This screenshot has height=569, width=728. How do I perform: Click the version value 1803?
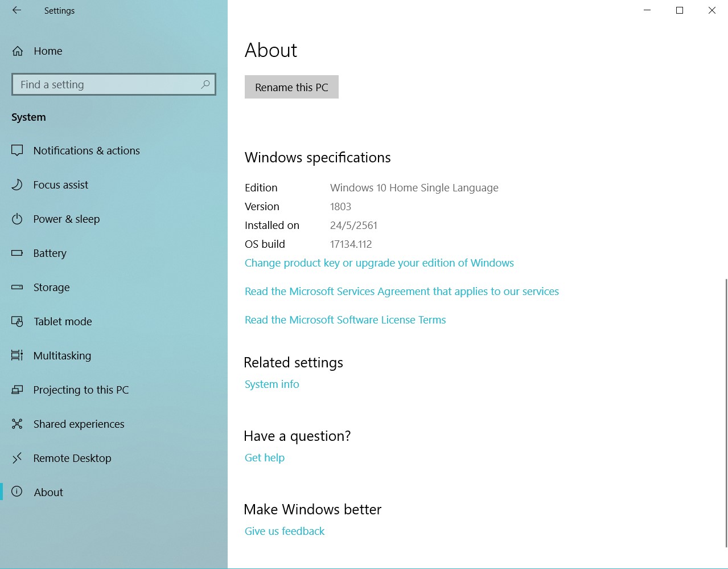340,206
